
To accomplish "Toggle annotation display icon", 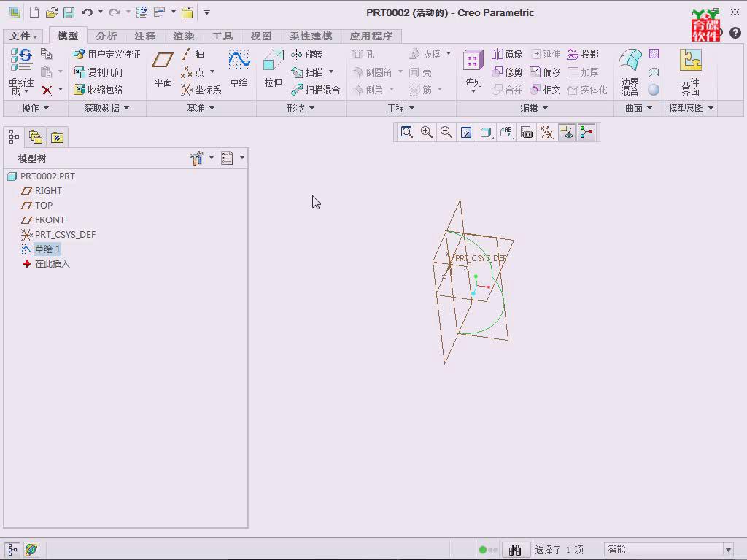I will [x=567, y=133].
